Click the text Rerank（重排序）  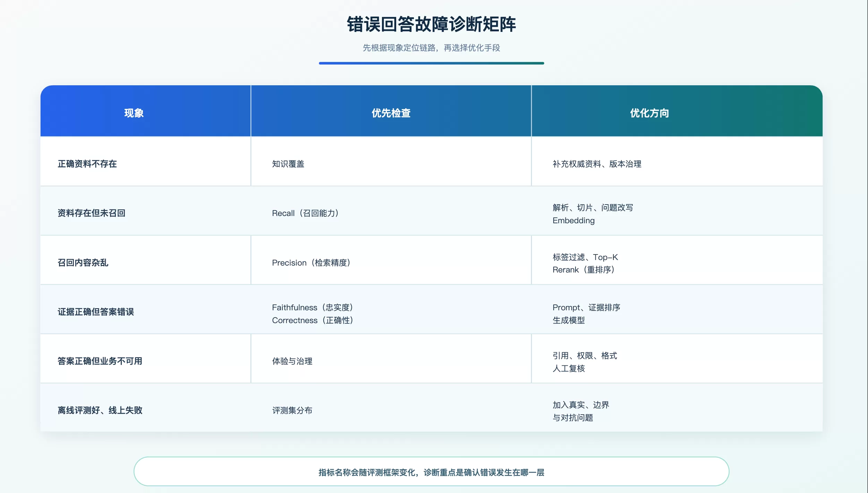(584, 270)
